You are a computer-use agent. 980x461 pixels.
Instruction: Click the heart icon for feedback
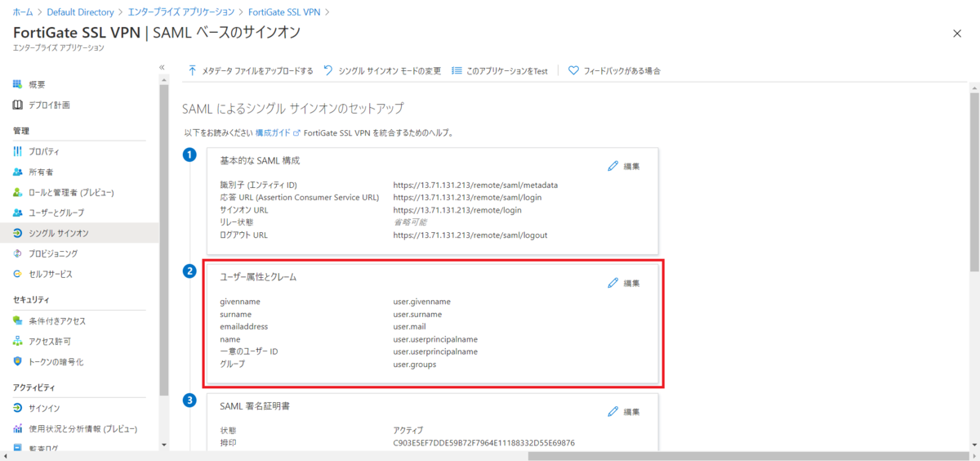[573, 70]
